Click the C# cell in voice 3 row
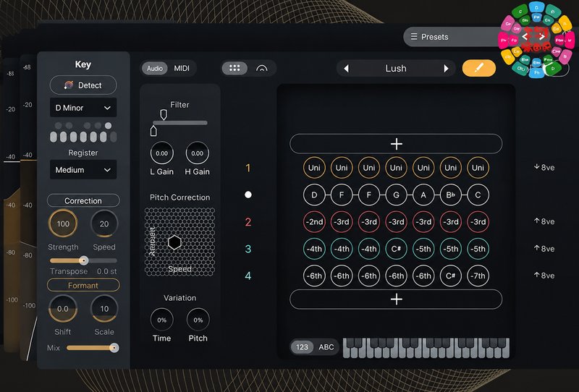579x392 pixels. (396, 249)
